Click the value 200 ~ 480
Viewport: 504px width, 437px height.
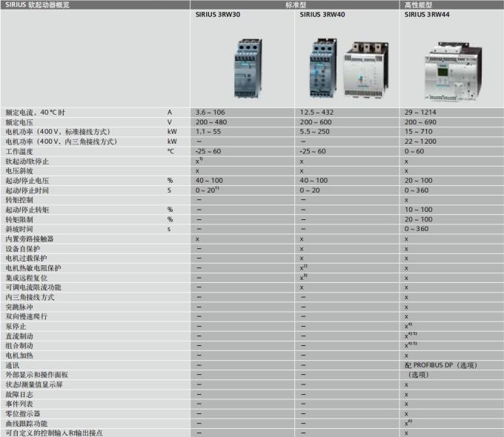click(211, 122)
